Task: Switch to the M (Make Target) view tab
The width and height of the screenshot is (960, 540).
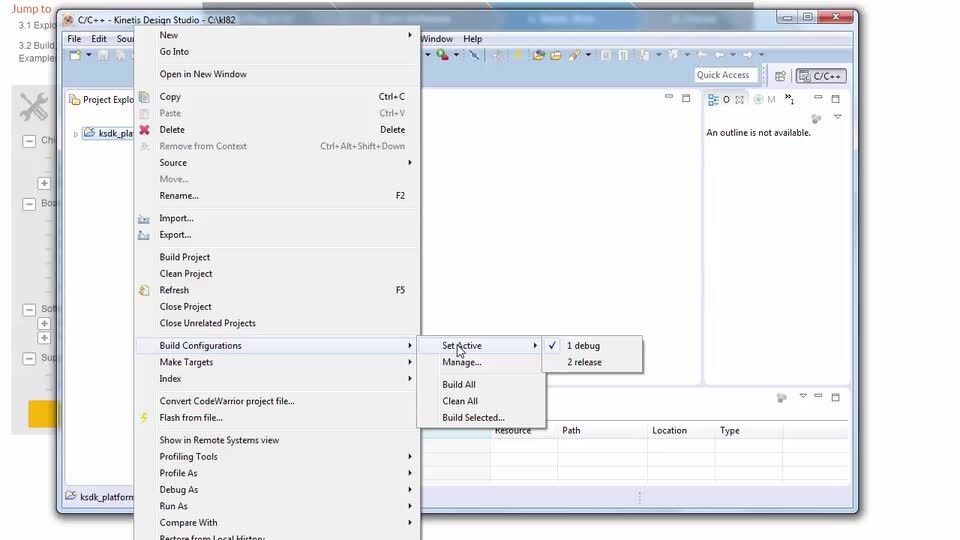Action: click(x=765, y=99)
